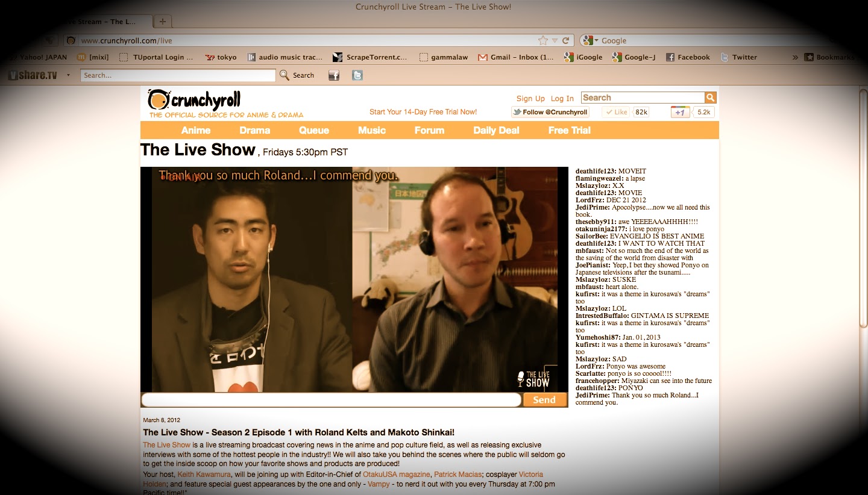Screen dimensions: 868x495
Task: Click Crunchyroll site Search field
Action: click(643, 98)
